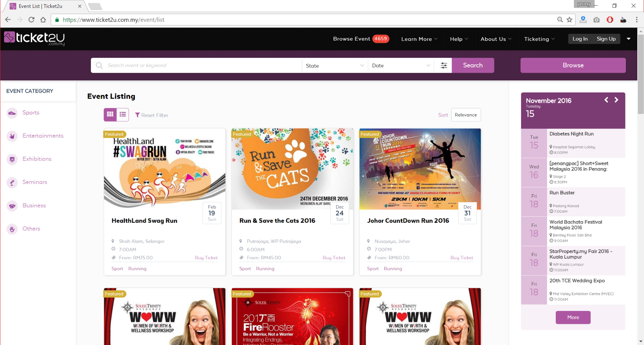Click Sort label text
This screenshot has height=345, width=644.
pyautogui.click(x=443, y=115)
